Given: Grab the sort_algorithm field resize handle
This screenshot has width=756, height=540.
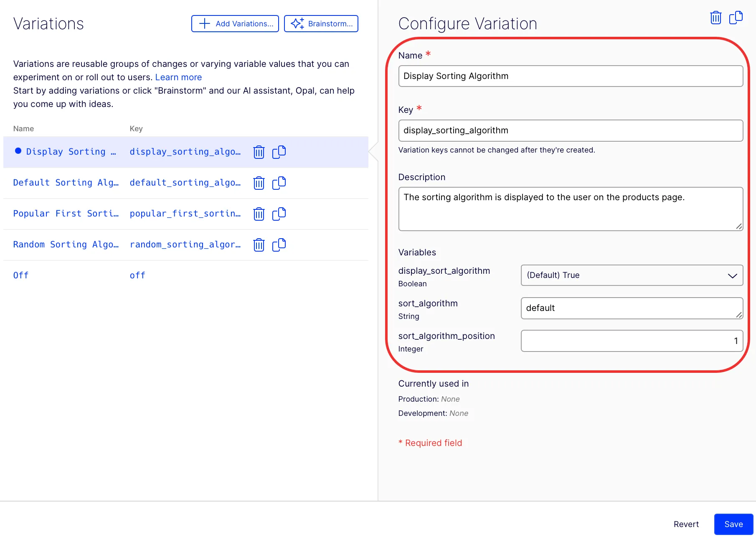Looking at the screenshot, I should pos(739,315).
